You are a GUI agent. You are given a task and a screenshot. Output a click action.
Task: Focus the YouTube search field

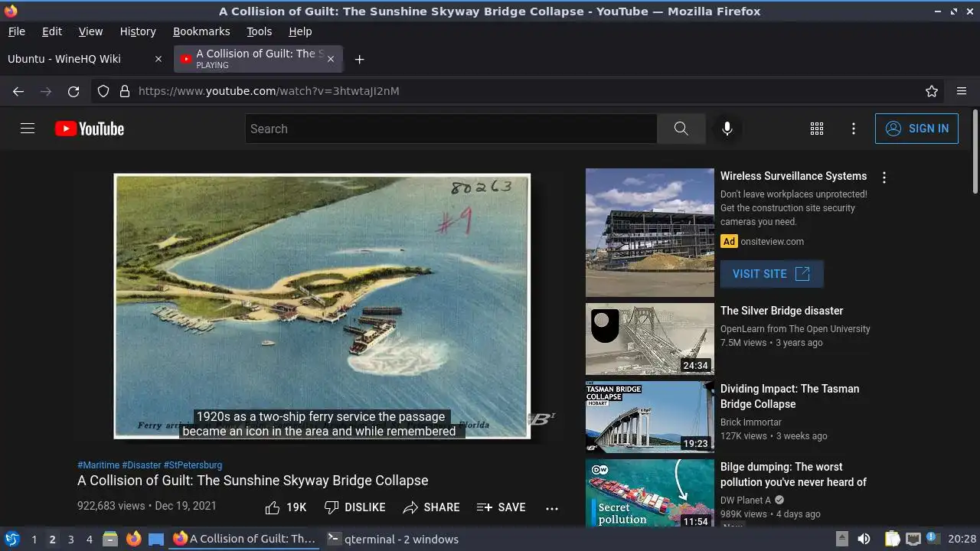451,129
